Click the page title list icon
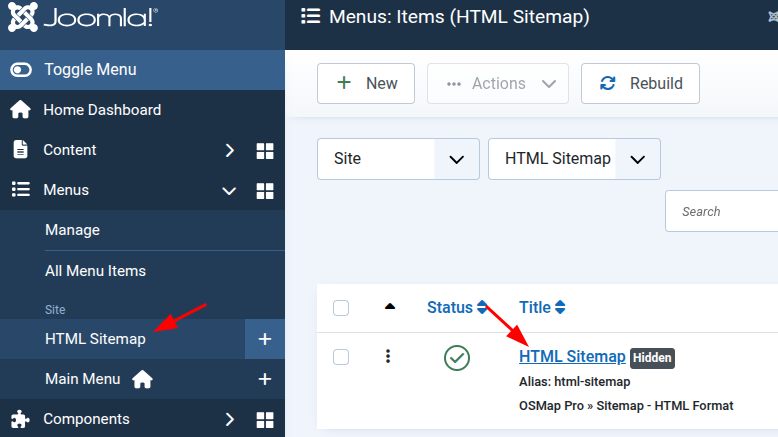This screenshot has height=437, width=778. [311, 16]
